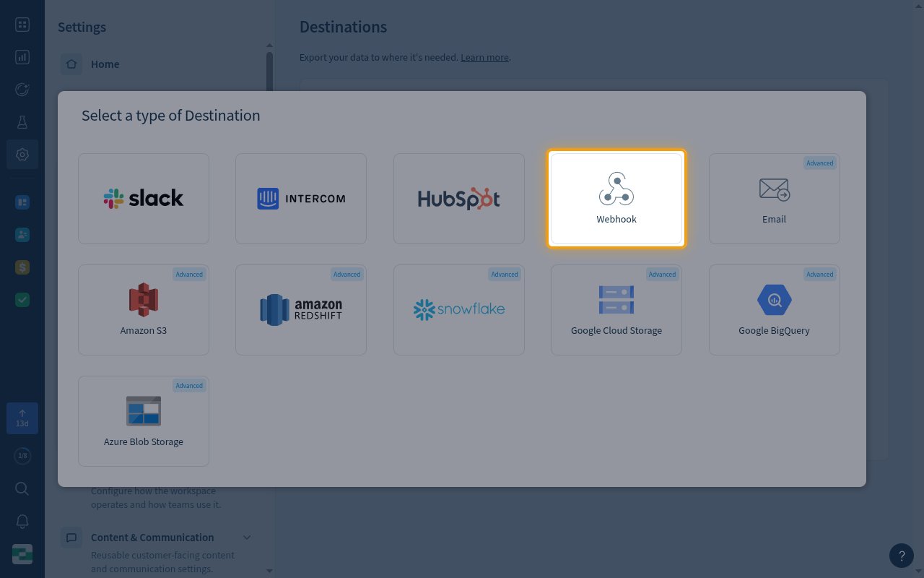Open the yellow dollar app icon

coord(22,267)
